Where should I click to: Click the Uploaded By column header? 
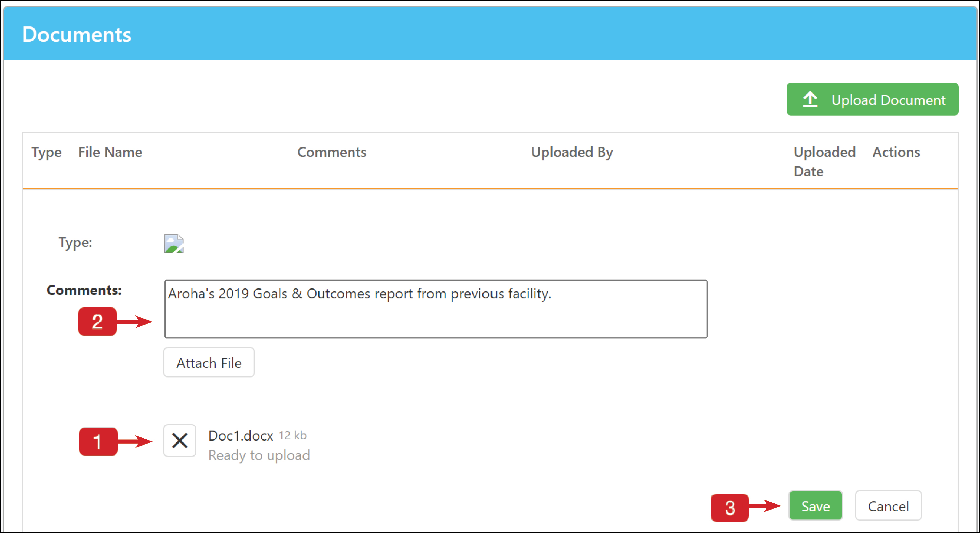pyautogui.click(x=572, y=152)
